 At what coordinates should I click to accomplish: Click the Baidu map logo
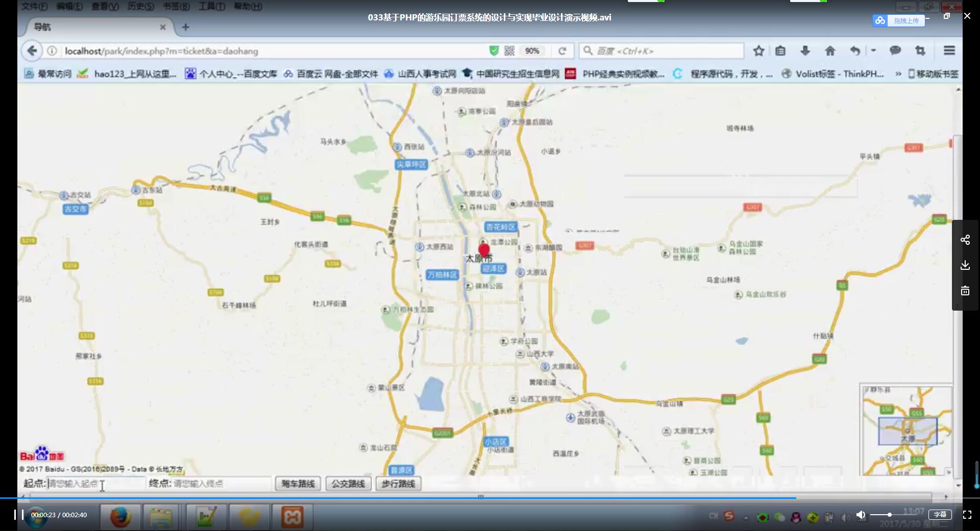[x=42, y=454]
